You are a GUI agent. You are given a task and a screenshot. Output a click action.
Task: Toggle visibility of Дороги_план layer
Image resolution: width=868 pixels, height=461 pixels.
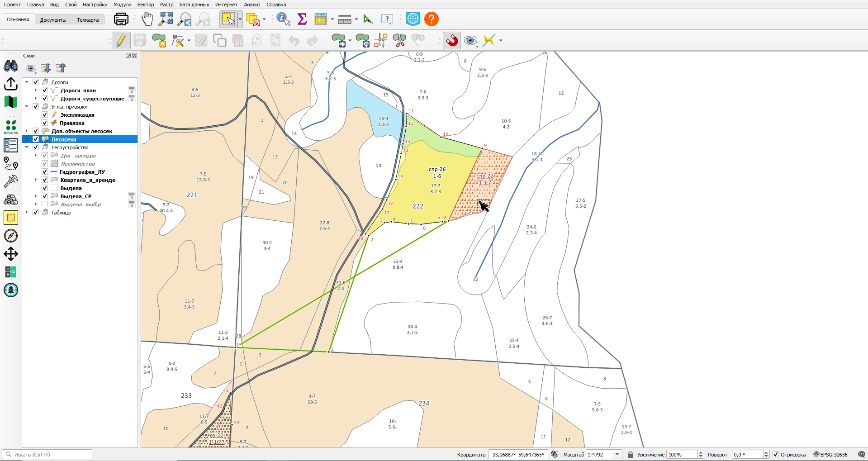(45, 90)
